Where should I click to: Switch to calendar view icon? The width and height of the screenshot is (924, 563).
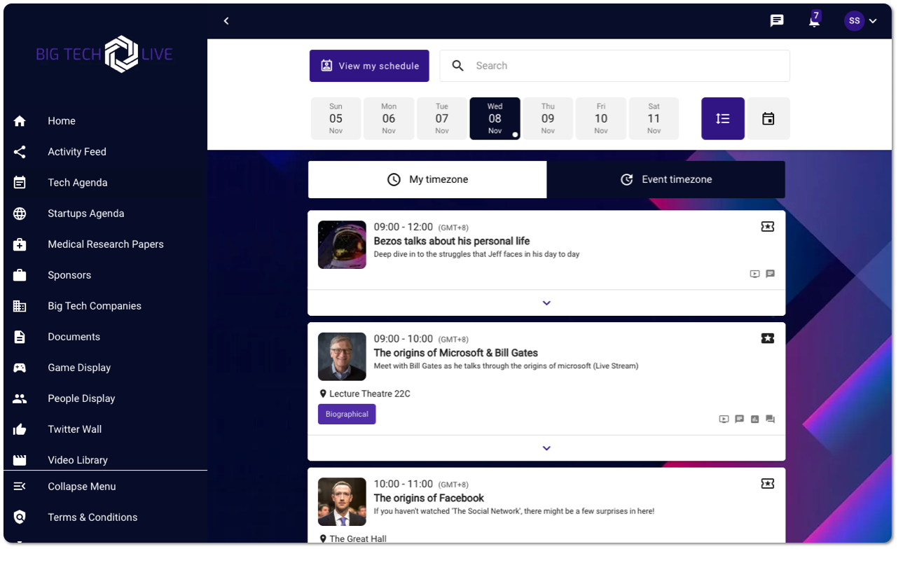(768, 119)
